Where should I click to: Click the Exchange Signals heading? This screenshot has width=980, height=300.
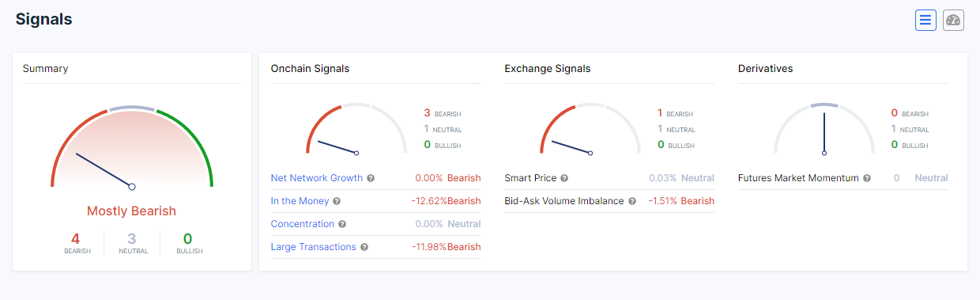coord(548,69)
